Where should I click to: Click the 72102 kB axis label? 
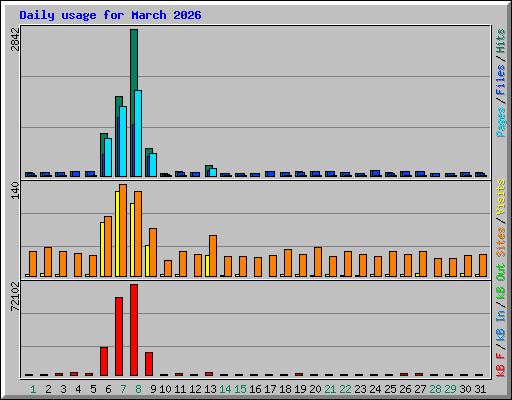pyautogui.click(x=15, y=296)
